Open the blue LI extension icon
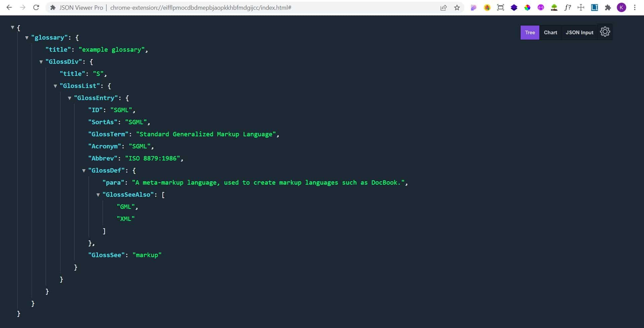Image resolution: width=644 pixels, height=328 pixels. (x=595, y=7)
